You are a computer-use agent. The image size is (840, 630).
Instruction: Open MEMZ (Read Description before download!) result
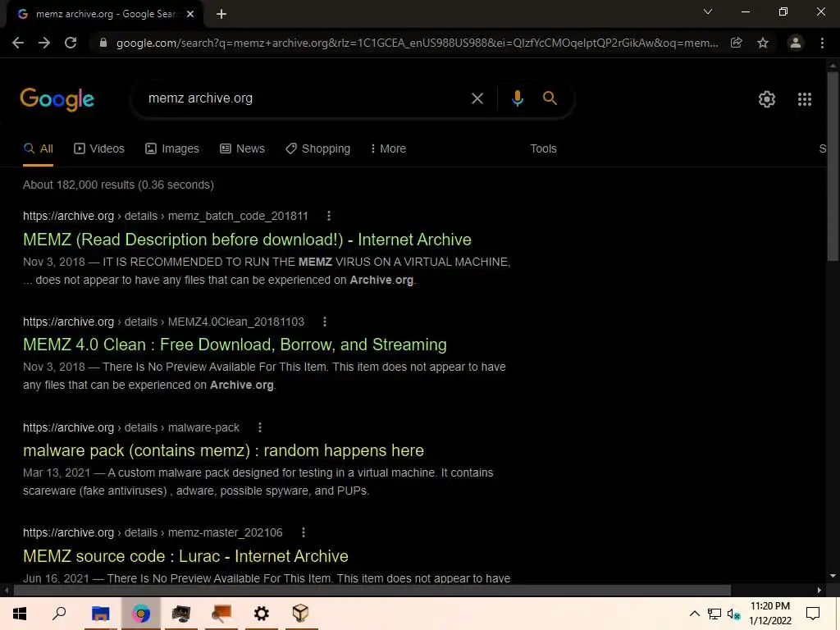(x=247, y=240)
